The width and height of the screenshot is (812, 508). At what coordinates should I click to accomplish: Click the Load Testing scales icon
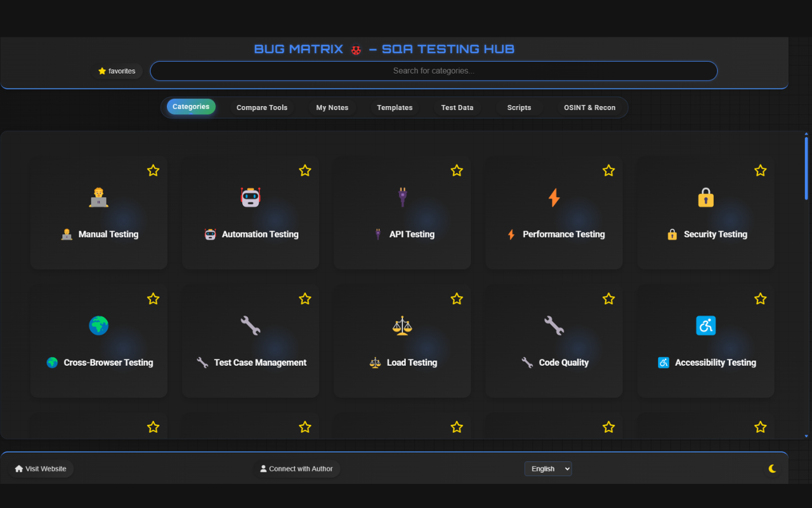click(x=402, y=325)
